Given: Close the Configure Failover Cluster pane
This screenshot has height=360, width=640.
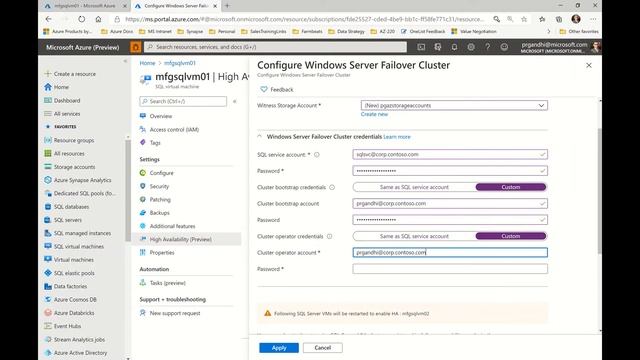Looking at the screenshot, I should point(589,65).
